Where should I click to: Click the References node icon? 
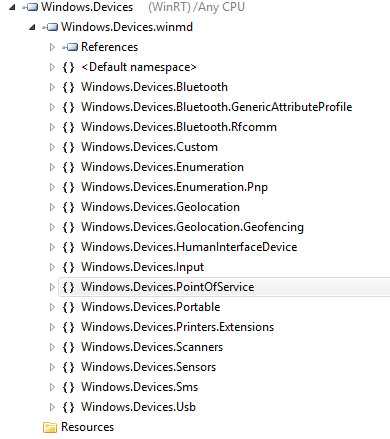click(x=70, y=47)
